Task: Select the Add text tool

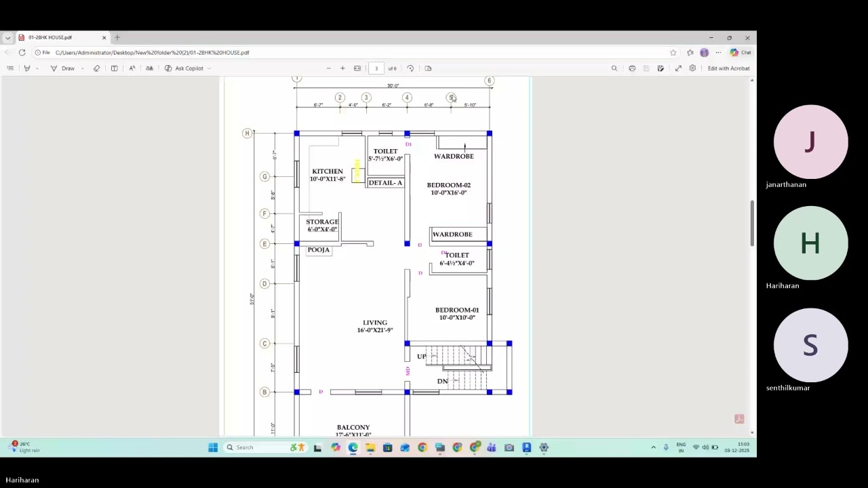Action: (114, 68)
